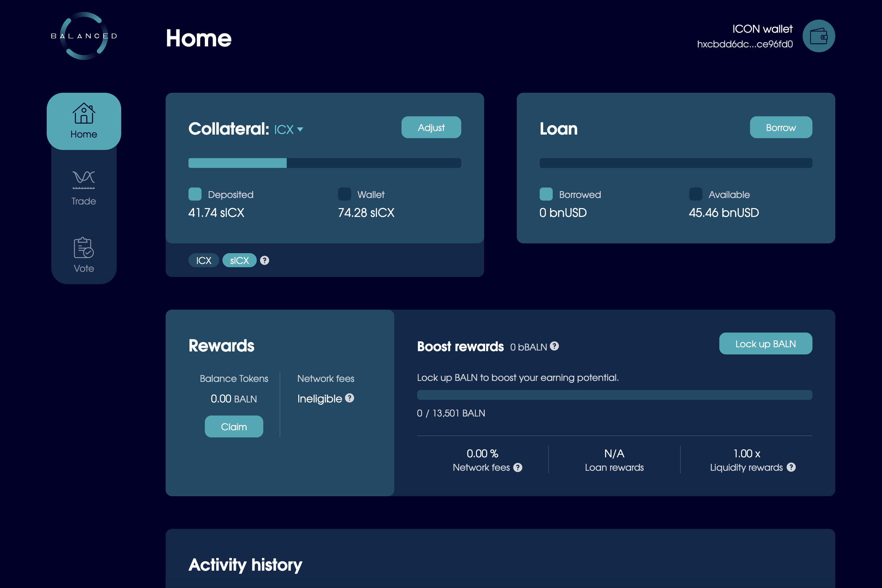Click the Adjust collateral button
Screen dimensions: 882x588
431,127
